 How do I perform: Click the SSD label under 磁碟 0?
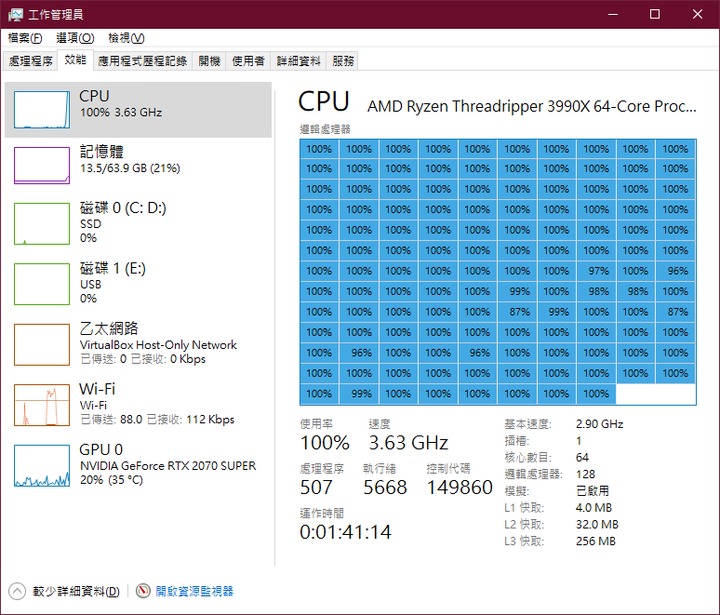click(90, 224)
